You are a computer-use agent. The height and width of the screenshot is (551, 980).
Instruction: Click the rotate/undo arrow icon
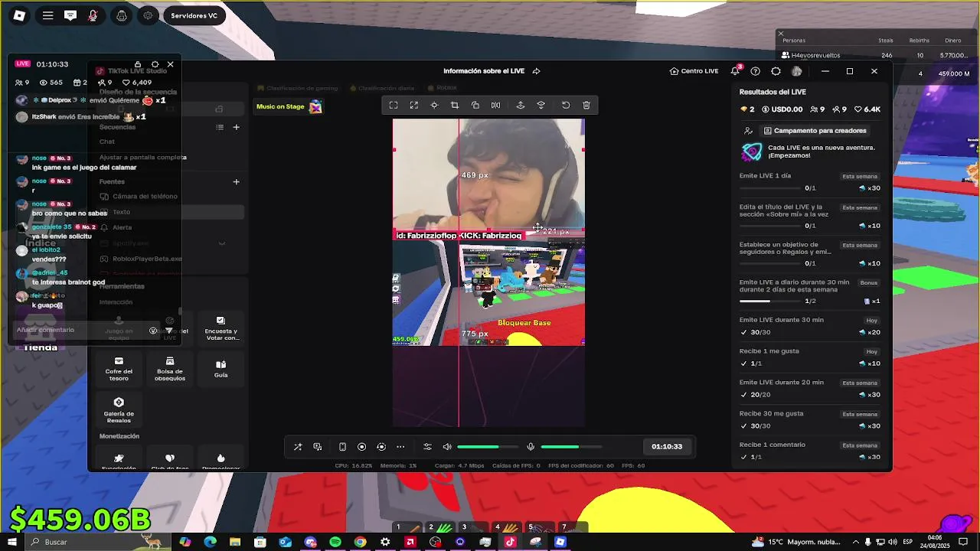(566, 106)
